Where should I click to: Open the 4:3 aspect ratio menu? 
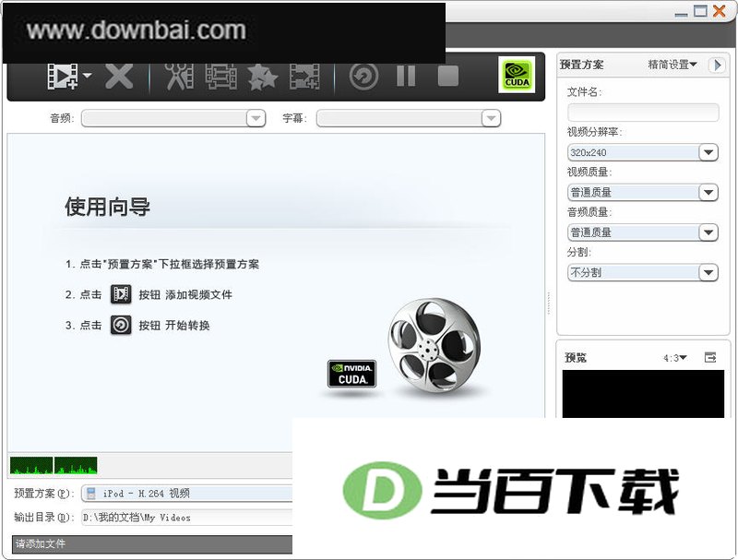tap(675, 358)
